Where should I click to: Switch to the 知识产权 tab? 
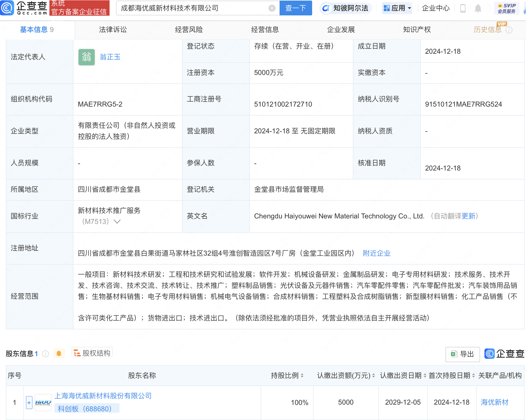[417, 30]
